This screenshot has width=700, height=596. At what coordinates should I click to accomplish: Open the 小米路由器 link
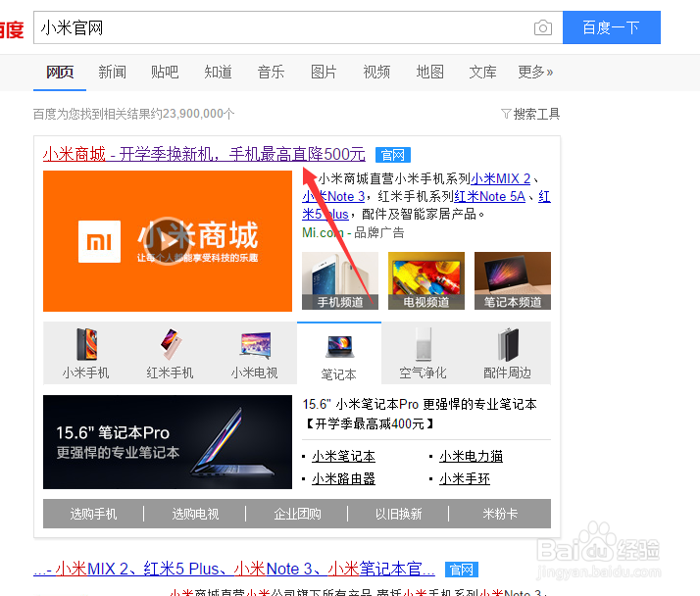343,479
